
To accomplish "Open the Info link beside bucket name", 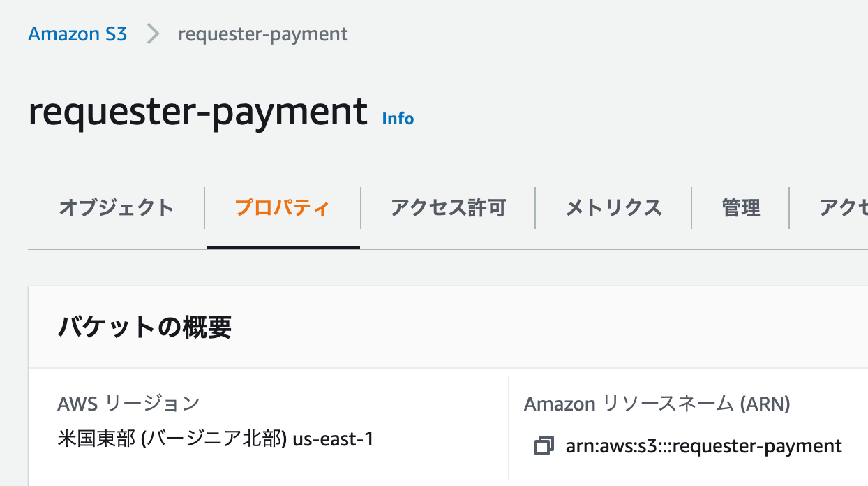I will click(x=398, y=119).
